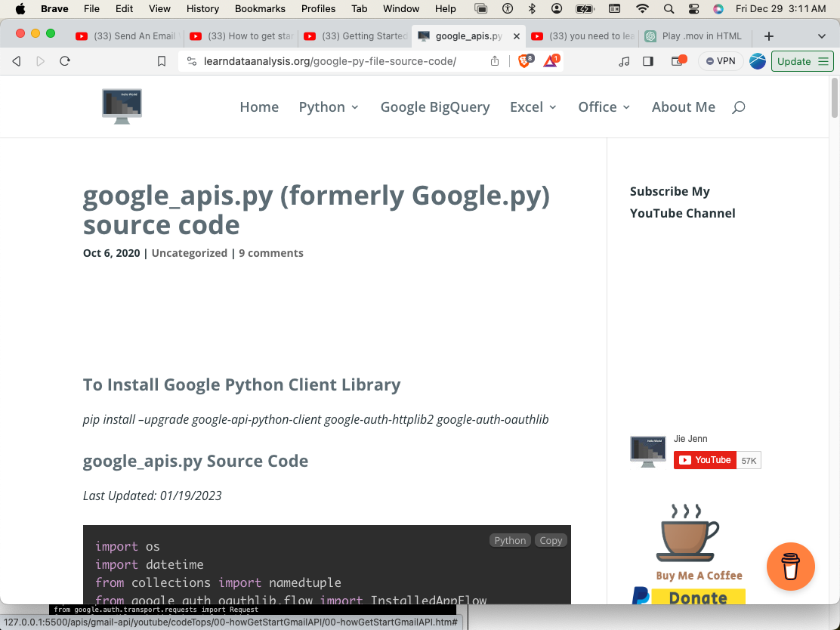Open the Brave Rewards triangle icon
The height and width of the screenshot is (630, 840).
[x=551, y=60]
